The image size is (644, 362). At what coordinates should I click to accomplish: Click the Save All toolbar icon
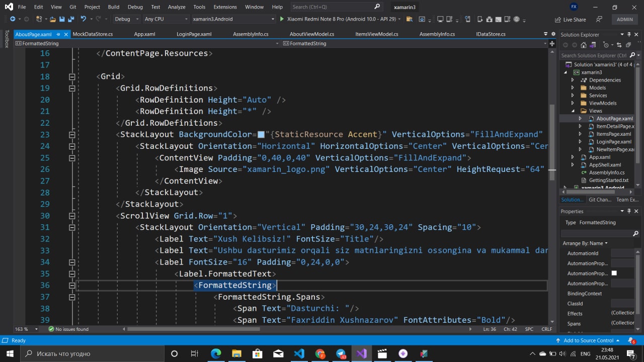71,19
